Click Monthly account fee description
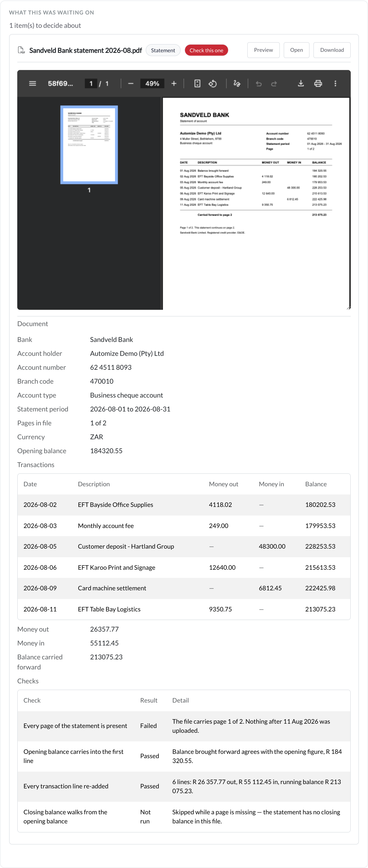This screenshot has height=868, width=368. tap(106, 526)
